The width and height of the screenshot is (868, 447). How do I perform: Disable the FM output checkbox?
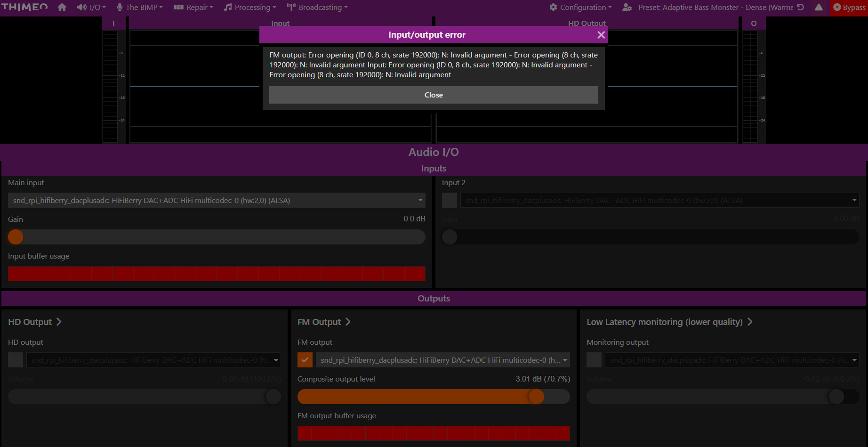(305, 360)
